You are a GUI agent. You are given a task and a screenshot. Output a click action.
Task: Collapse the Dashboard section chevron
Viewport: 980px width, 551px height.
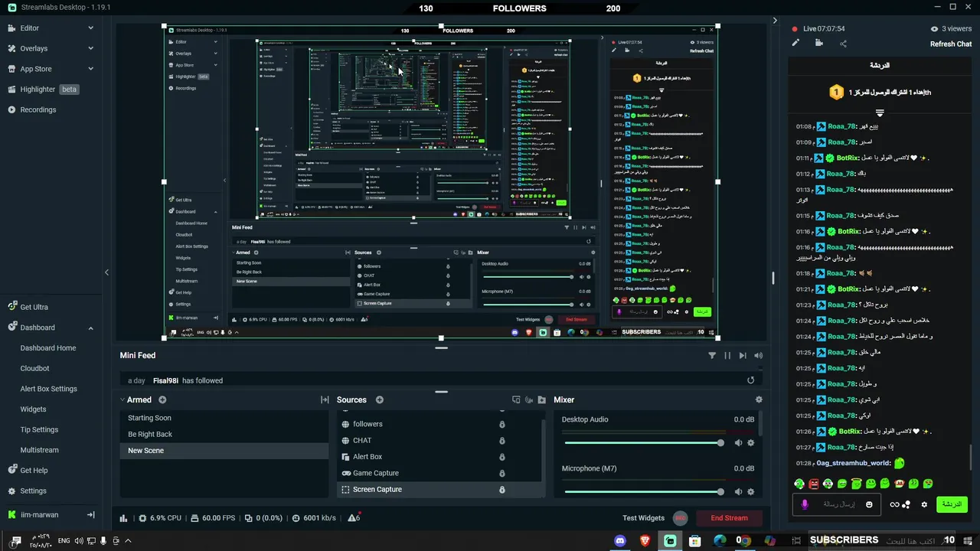[x=90, y=328]
